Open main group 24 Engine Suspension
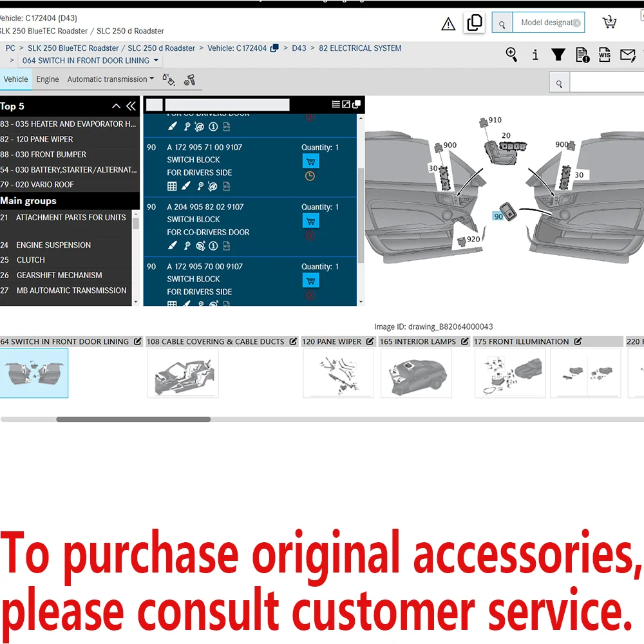The width and height of the screenshot is (644, 644). click(x=53, y=245)
